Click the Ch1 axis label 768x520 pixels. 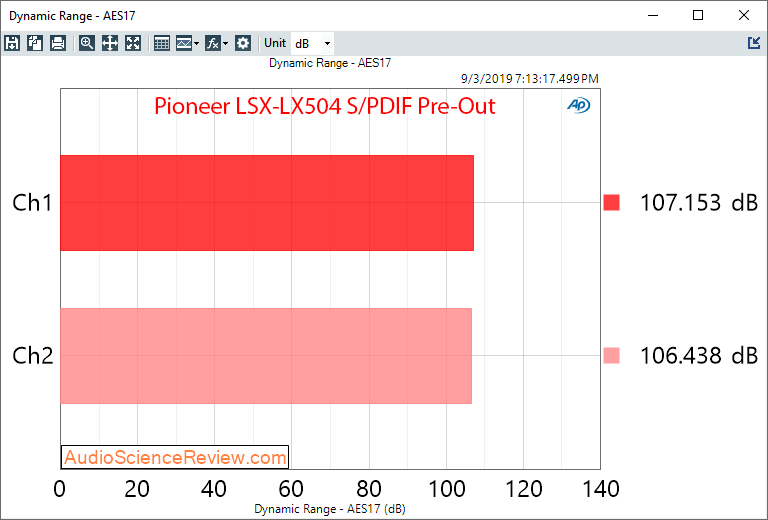[x=32, y=203]
